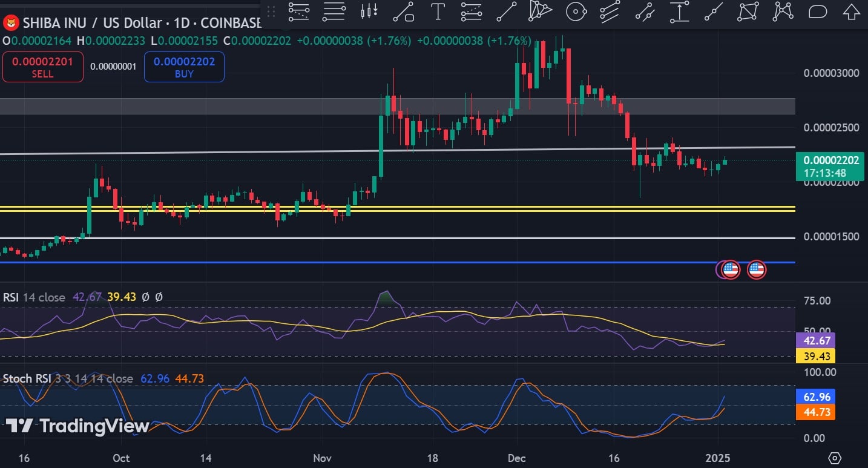The width and height of the screenshot is (868, 468).
Task: Select the parallel horizontal lines drawing tool
Action: point(334,11)
